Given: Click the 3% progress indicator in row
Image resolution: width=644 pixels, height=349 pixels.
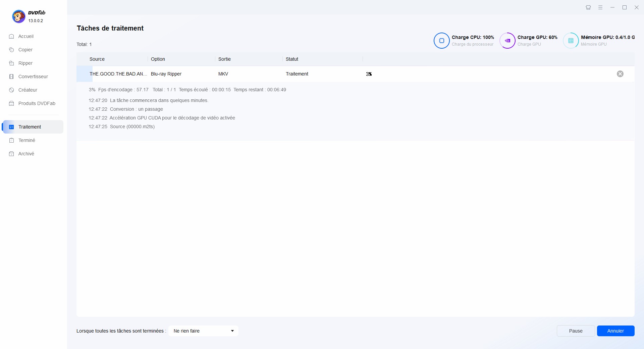Looking at the screenshot, I should point(369,74).
